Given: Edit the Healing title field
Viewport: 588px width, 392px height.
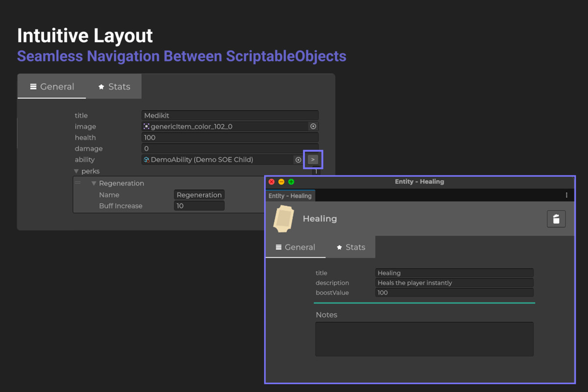Looking at the screenshot, I should 454,273.
